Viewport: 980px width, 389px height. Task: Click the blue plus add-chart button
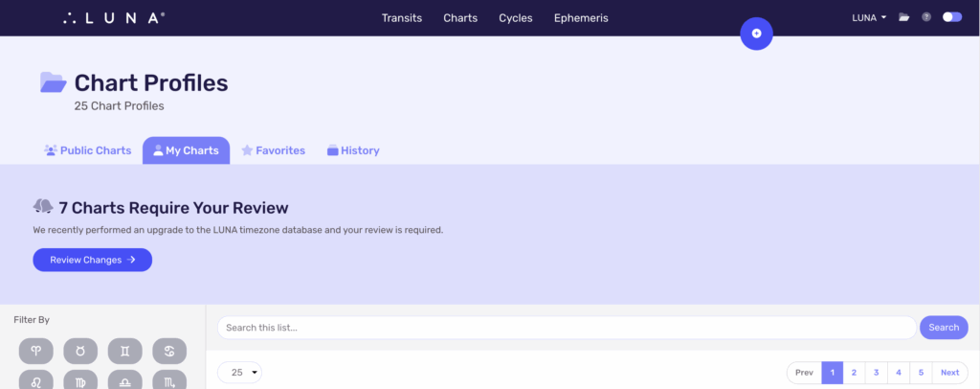[756, 34]
